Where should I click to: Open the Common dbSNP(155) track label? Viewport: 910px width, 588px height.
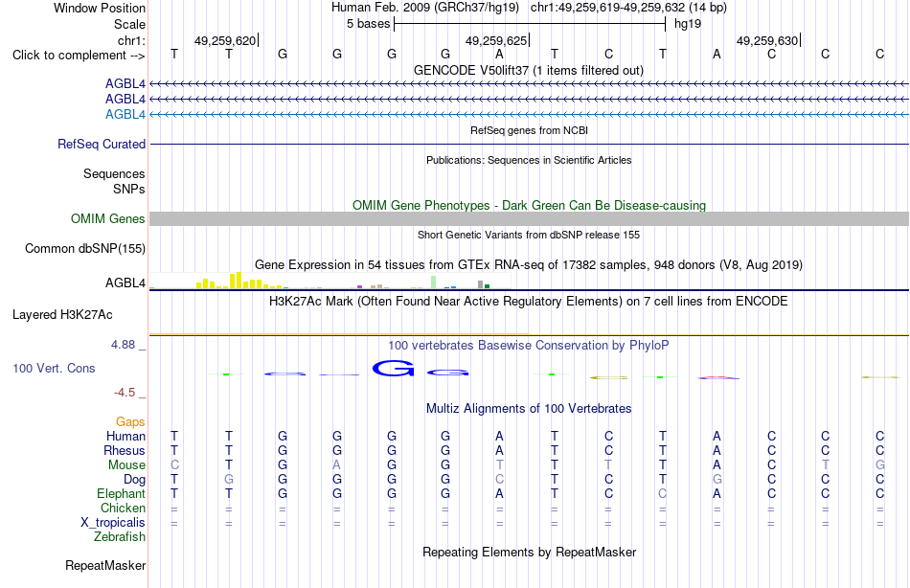(85, 248)
